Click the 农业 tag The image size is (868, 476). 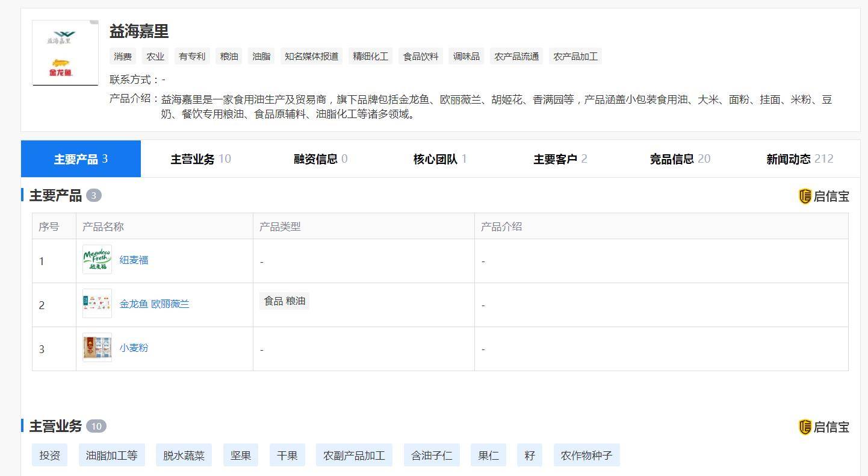click(x=155, y=57)
